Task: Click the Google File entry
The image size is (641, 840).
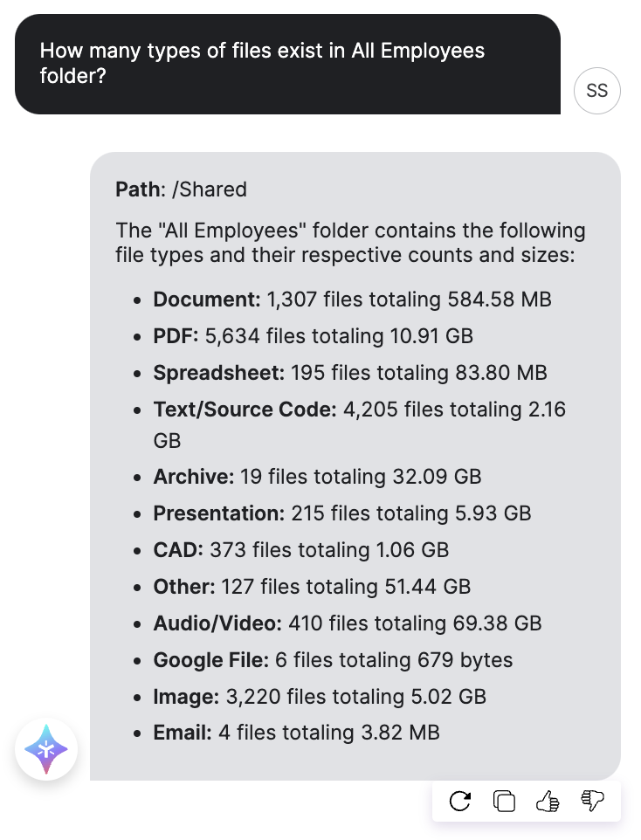Action: [x=333, y=660]
